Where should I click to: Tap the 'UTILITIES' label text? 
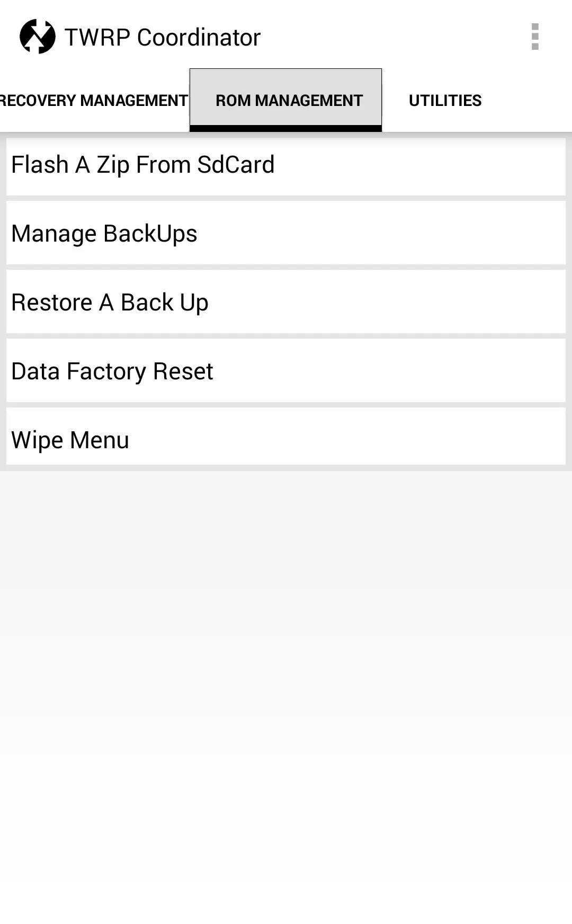tap(445, 100)
